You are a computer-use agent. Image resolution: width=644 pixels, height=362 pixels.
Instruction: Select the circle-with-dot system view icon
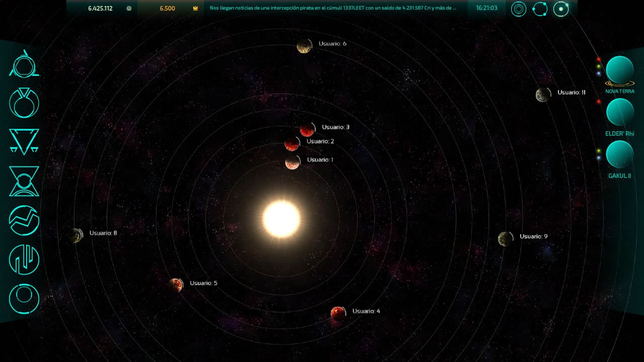pyautogui.click(x=561, y=9)
